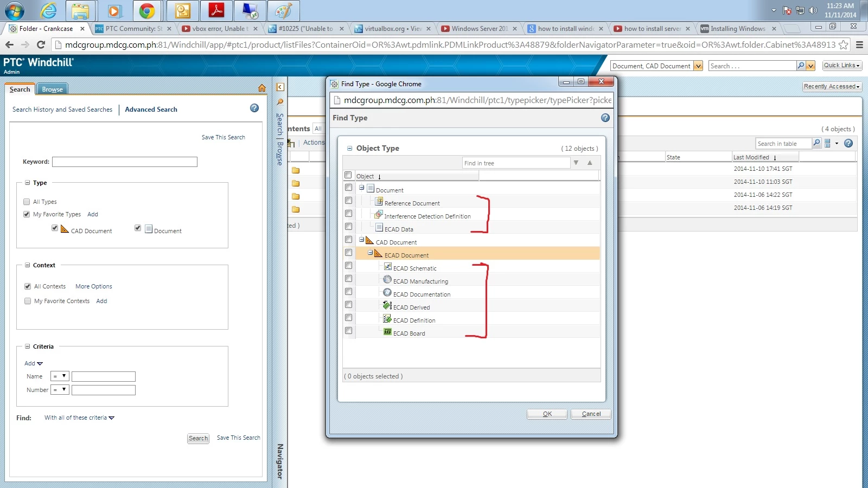Click More Options link in Context

click(94, 286)
